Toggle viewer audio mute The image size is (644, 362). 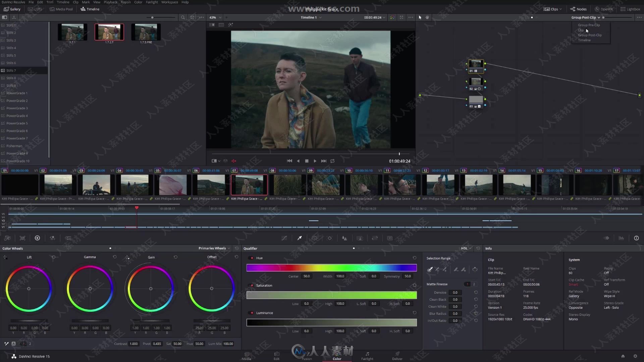pyautogui.click(x=234, y=161)
